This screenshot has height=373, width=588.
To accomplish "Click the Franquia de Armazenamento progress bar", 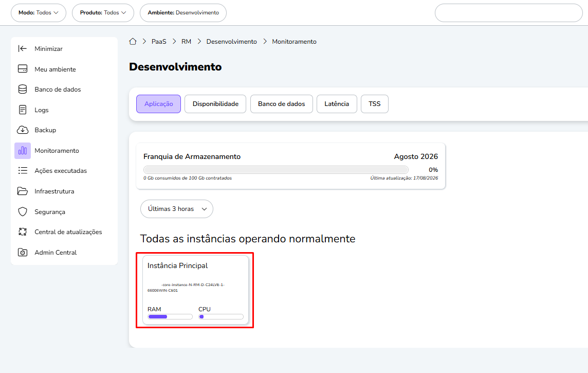I will 276,170.
